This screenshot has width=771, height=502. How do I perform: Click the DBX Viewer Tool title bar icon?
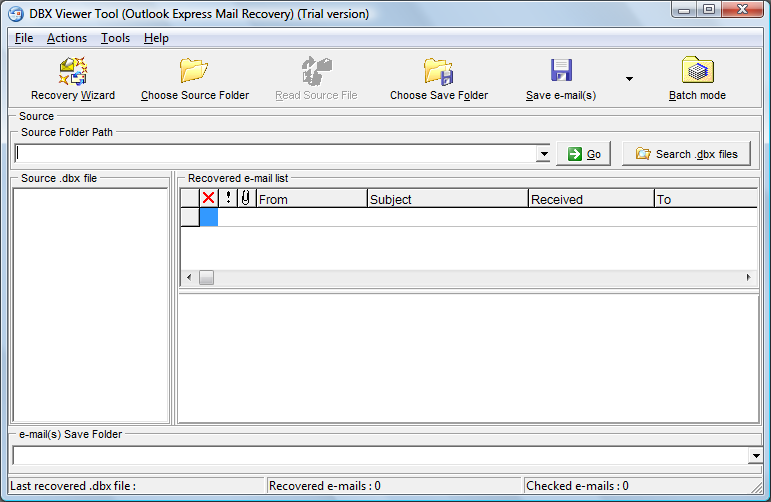[x=16, y=14]
